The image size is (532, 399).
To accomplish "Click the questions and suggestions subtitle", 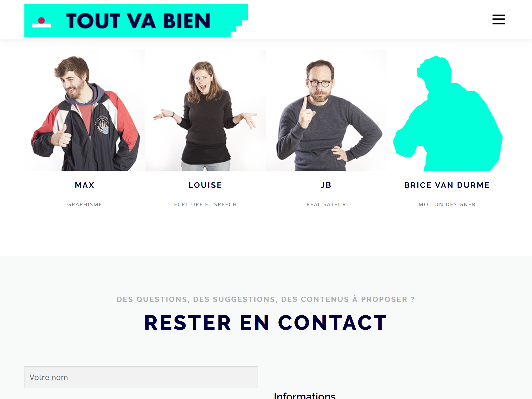I will (266, 299).
